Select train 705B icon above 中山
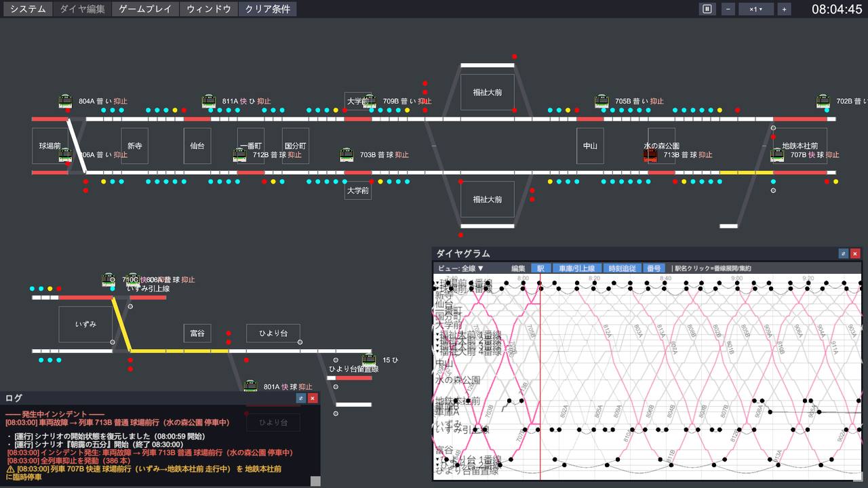This screenshot has width=868, height=488. 601,101
